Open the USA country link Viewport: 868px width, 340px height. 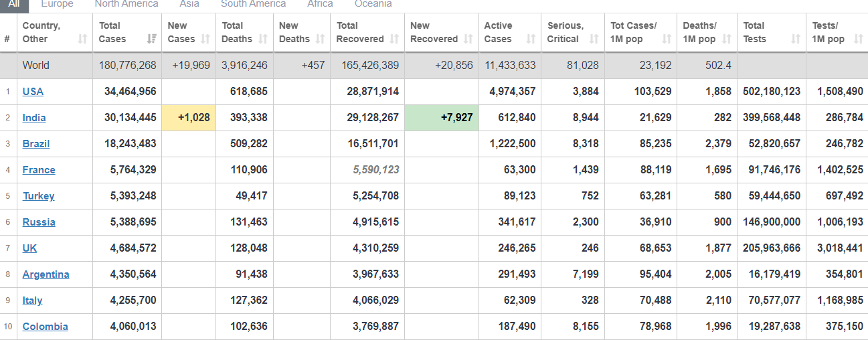click(33, 92)
